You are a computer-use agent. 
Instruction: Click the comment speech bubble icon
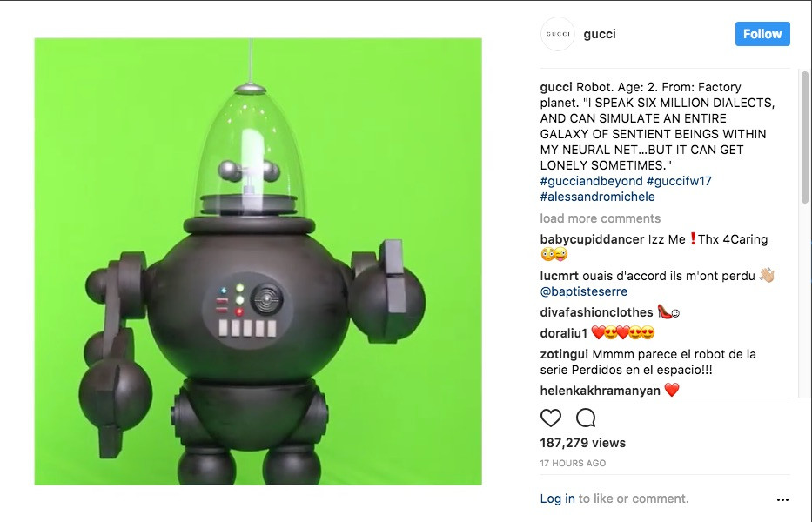[x=586, y=418]
